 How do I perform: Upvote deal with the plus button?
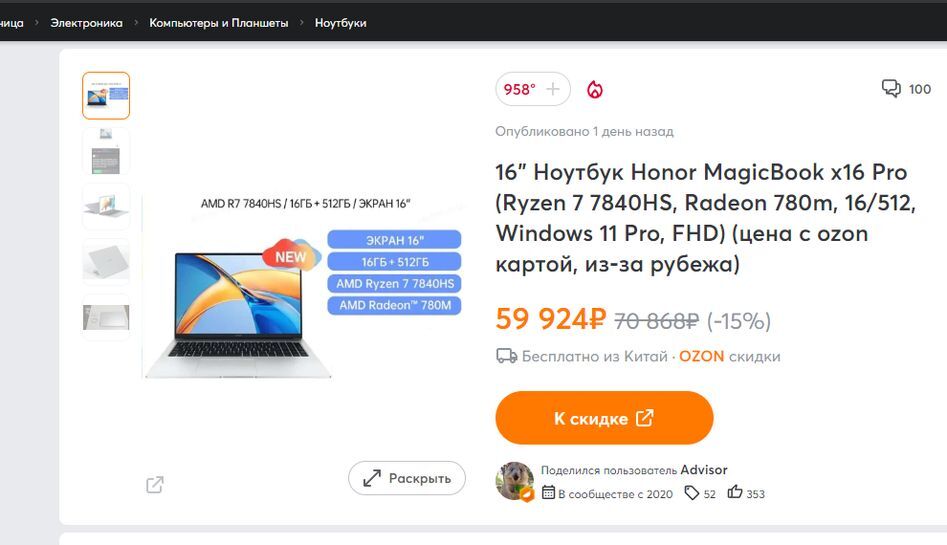pos(553,89)
